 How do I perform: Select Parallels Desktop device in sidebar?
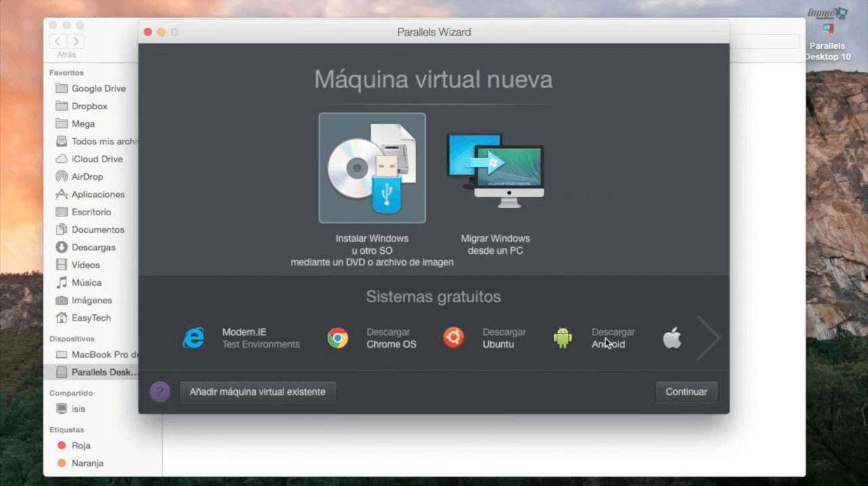103,372
